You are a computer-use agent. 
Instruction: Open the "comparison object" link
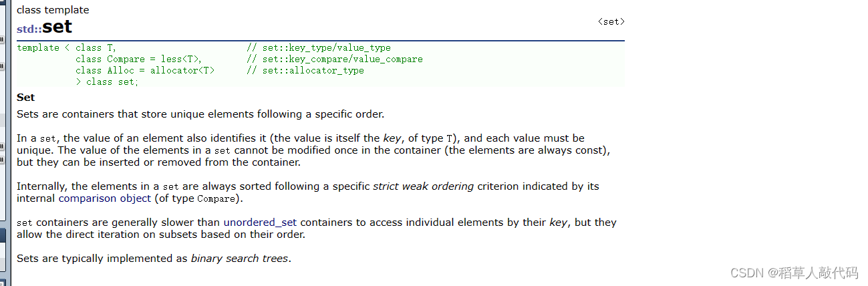pyautogui.click(x=105, y=198)
